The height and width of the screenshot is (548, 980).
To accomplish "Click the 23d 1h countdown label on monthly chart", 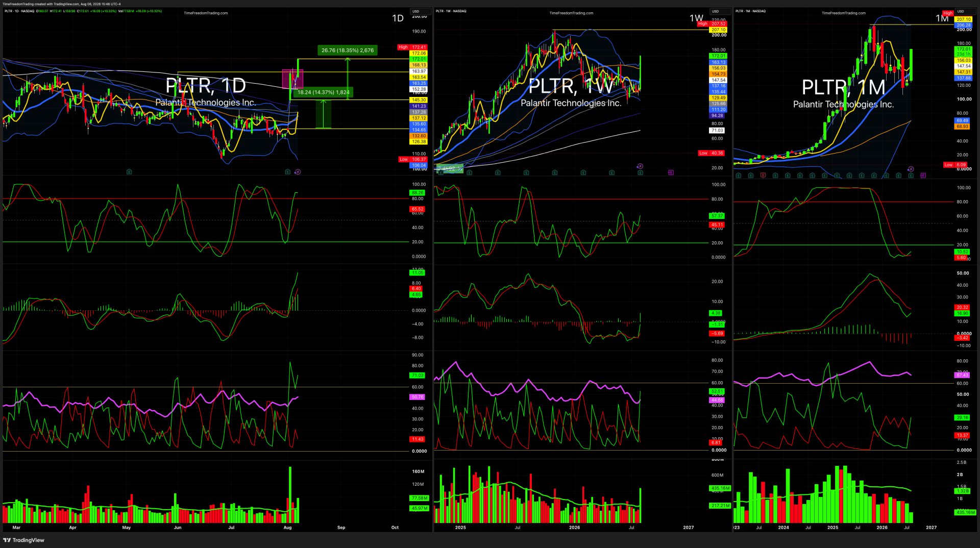I will (964, 54).
